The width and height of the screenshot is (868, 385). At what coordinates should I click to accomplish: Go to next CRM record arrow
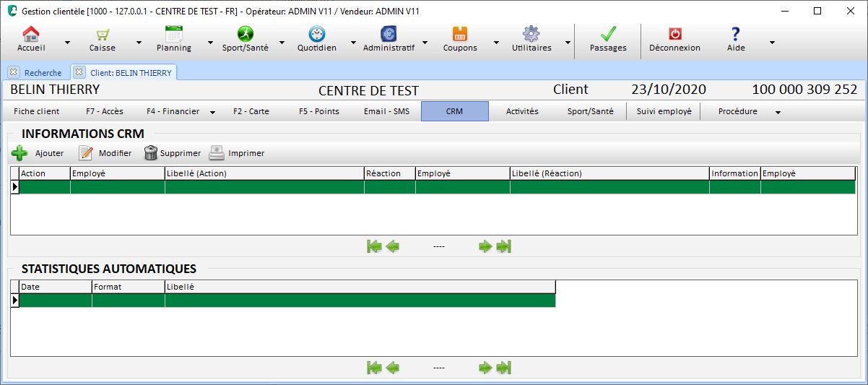(x=485, y=246)
